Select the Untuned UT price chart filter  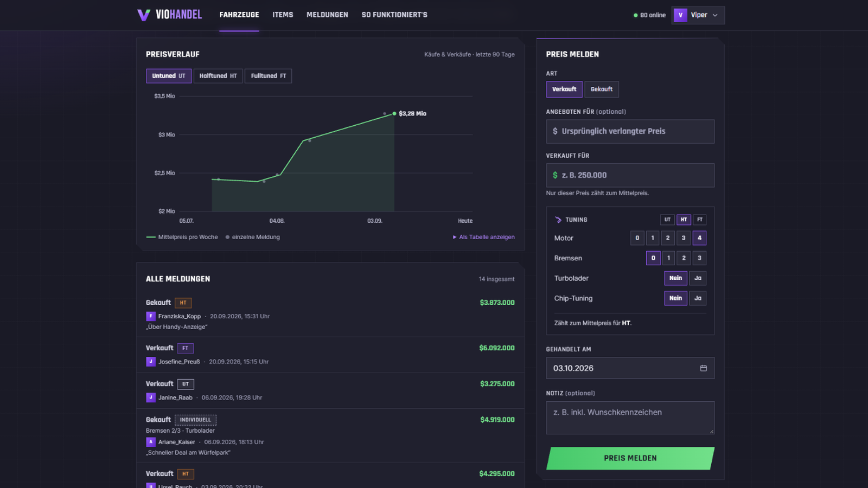point(169,76)
